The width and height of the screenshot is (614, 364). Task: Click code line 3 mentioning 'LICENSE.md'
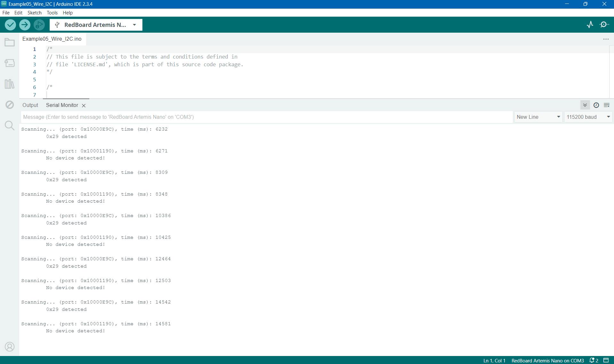(x=145, y=64)
